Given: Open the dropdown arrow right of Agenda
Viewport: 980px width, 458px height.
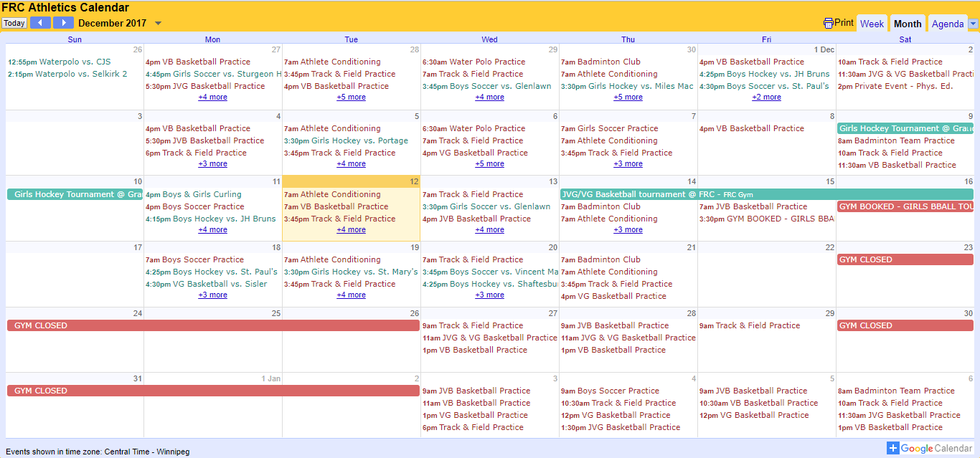Looking at the screenshot, I should (973, 24).
